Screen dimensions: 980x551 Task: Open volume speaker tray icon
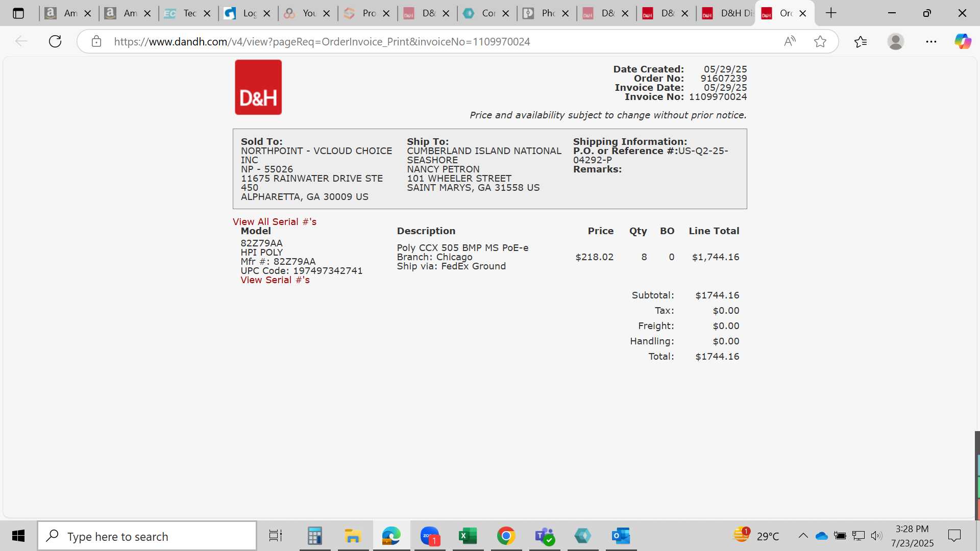(x=877, y=536)
